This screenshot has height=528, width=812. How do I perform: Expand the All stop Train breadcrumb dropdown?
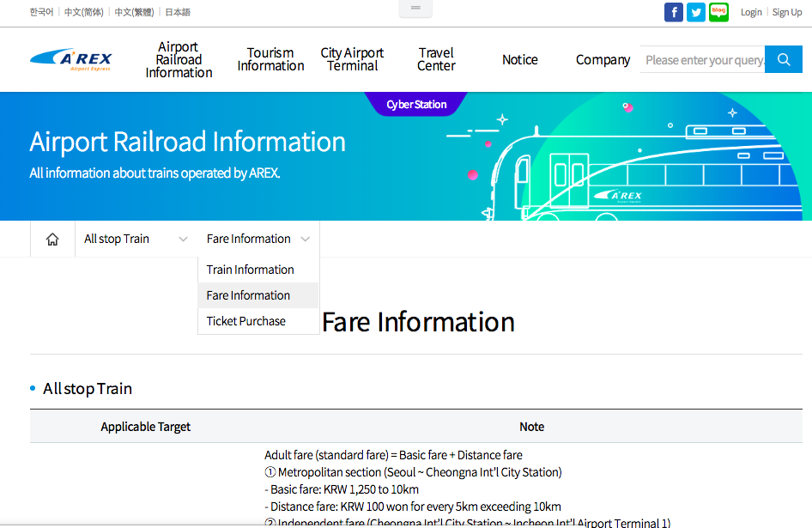[134, 239]
